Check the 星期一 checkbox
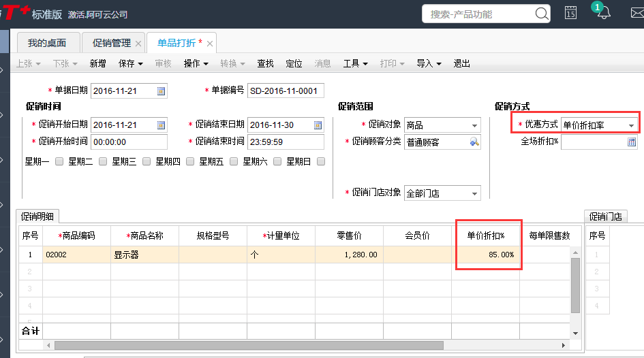Screen dimensions: 644x358 coord(59,161)
